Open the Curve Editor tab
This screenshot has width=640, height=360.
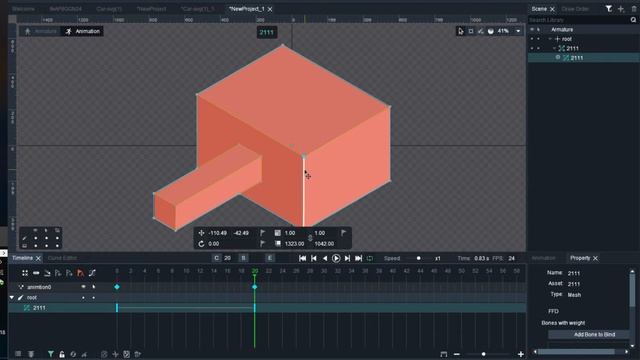pyautogui.click(x=62, y=258)
